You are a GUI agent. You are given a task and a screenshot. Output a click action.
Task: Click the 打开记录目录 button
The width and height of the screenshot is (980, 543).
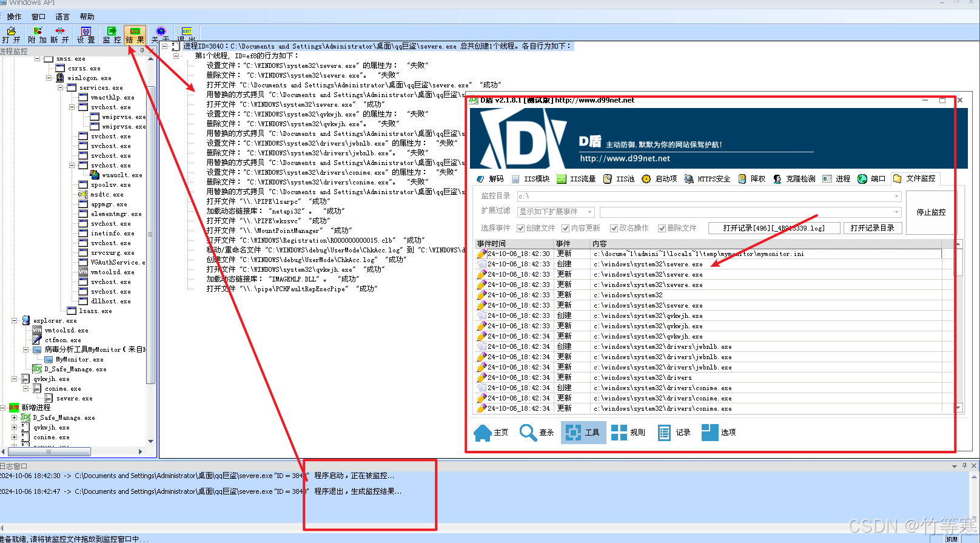pyautogui.click(x=872, y=228)
